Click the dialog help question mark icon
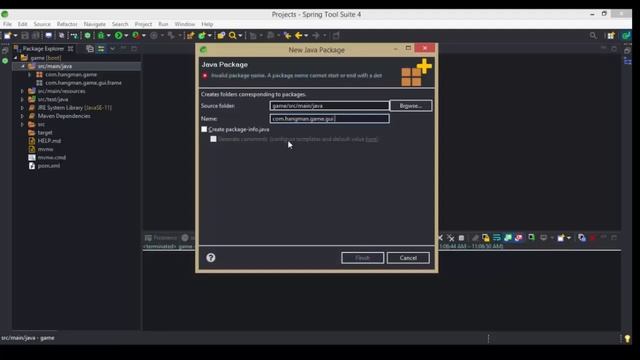 [x=211, y=258]
